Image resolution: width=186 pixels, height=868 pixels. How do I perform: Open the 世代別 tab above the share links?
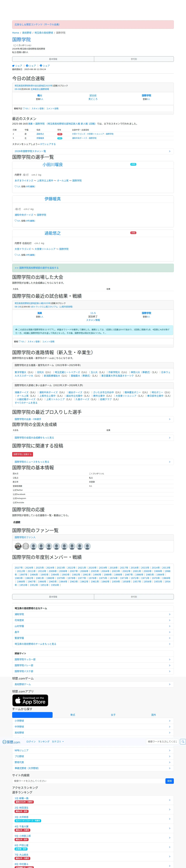coord(134,59)
